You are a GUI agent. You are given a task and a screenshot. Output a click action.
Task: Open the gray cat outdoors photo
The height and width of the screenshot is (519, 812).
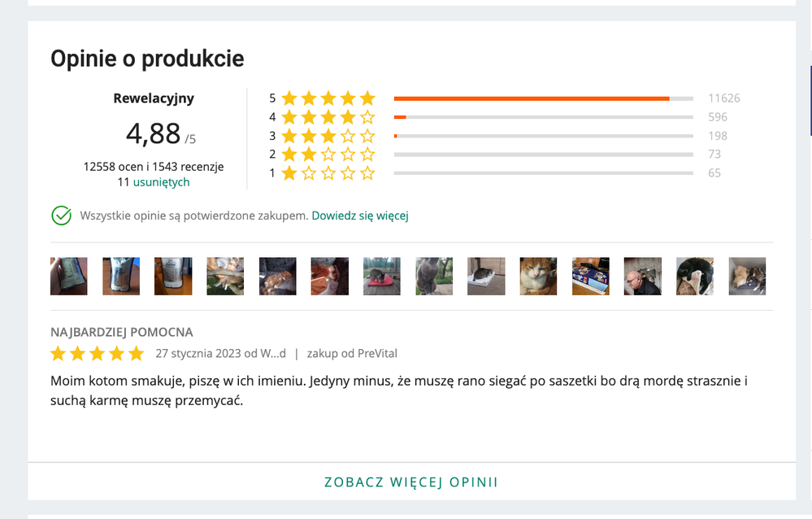(434, 277)
